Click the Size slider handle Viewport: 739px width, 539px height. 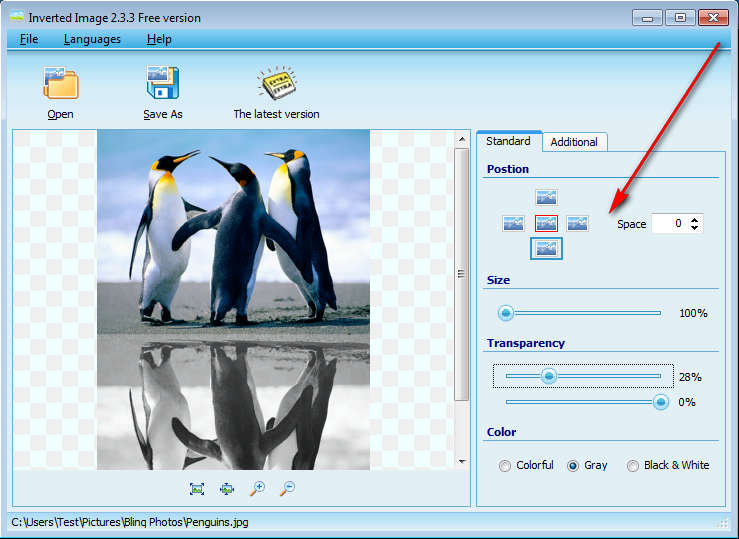pos(506,313)
